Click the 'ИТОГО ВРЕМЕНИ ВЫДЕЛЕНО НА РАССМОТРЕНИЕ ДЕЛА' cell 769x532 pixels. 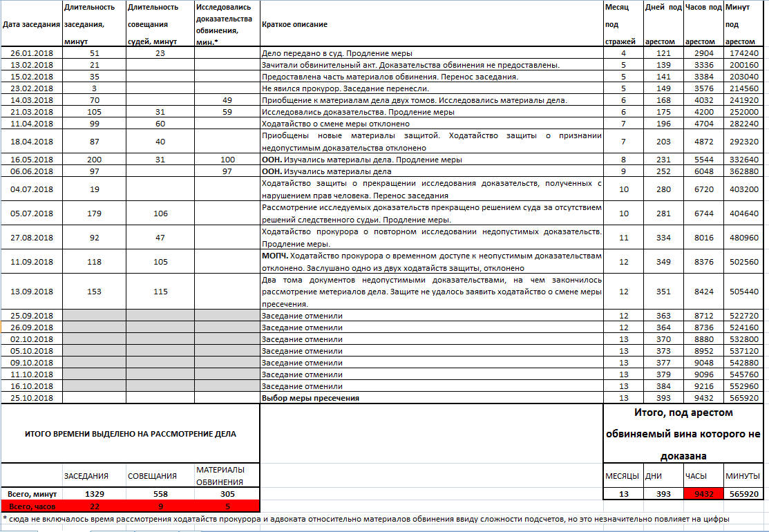click(x=130, y=434)
